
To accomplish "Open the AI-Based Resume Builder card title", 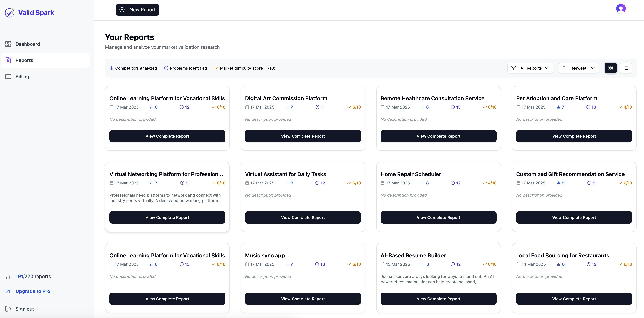I will [413, 256].
